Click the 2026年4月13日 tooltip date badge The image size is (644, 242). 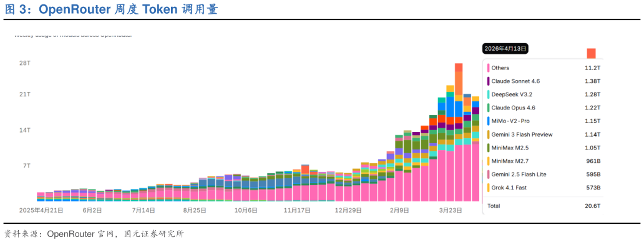tap(505, 48)
